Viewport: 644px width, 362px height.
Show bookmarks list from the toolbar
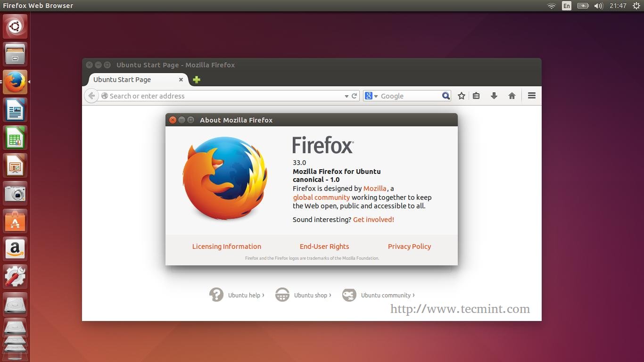pos(476,96)
